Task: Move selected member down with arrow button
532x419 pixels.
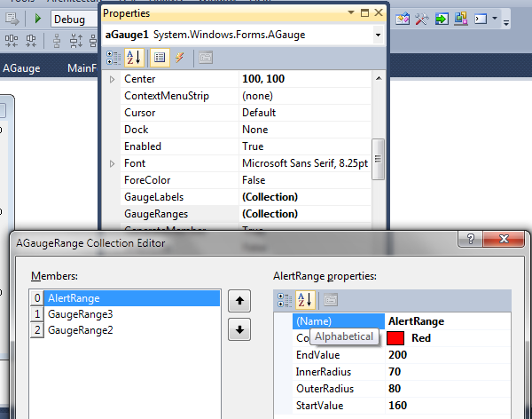Action: coord(239,329)
